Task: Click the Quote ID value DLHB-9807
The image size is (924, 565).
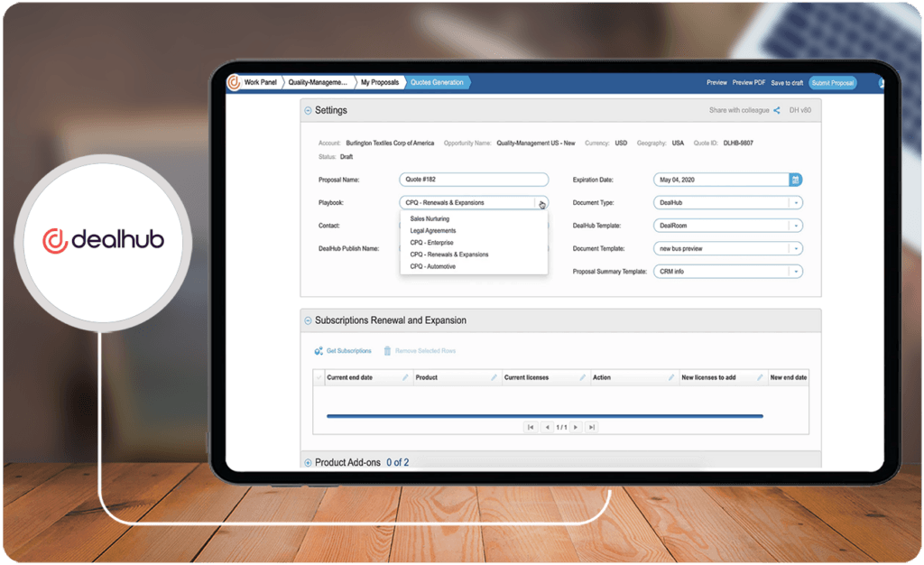Action: 738,144
